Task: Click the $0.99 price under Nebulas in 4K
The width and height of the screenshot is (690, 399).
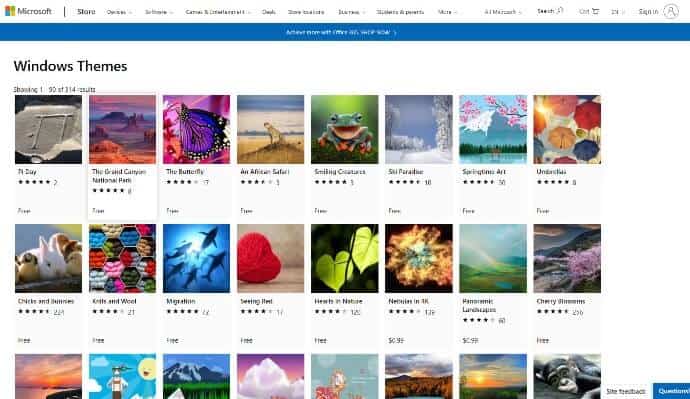Action: (396, 340)
